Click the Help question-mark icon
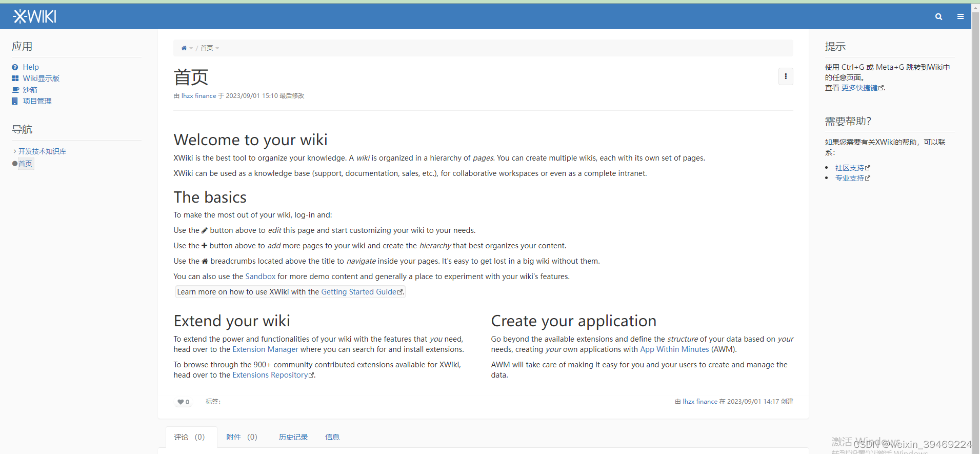The image size is (980, 454). [15, 67]
